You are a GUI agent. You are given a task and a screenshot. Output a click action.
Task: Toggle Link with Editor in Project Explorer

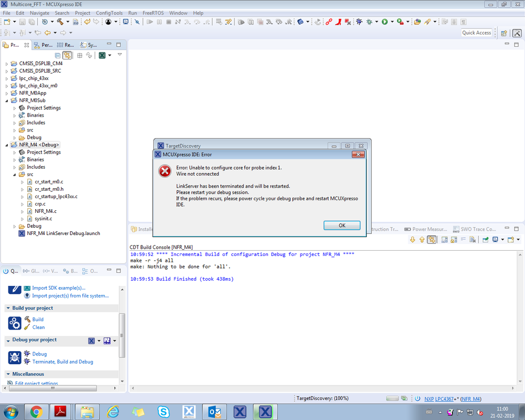67,55
